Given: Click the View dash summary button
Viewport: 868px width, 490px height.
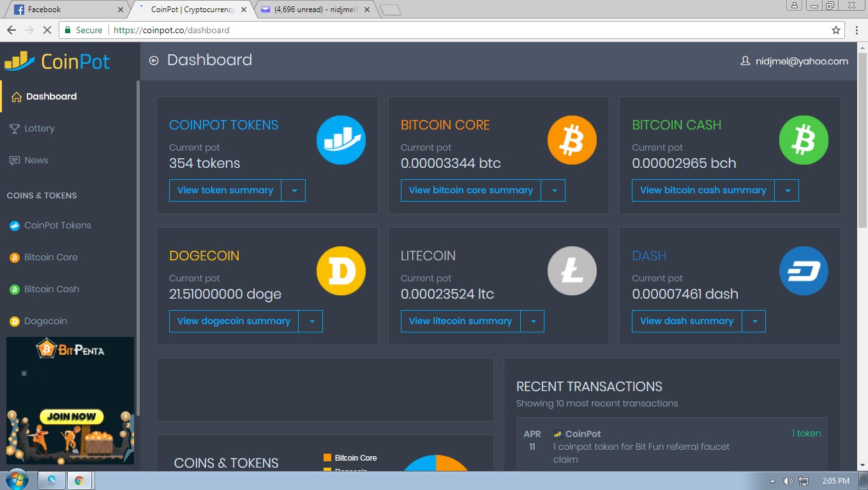Looking at the screenshot, I should [687, 321].
